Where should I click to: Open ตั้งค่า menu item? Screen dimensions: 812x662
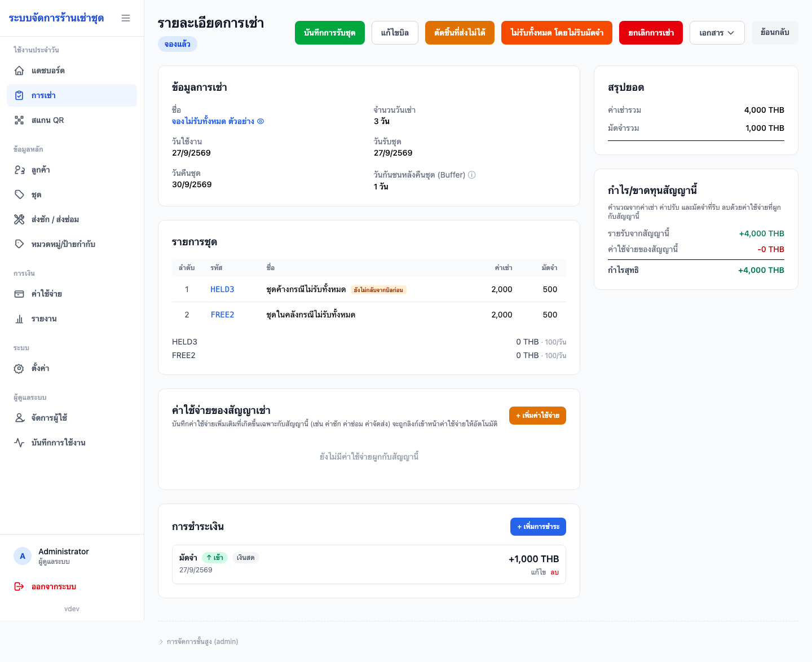coord(72,368)
